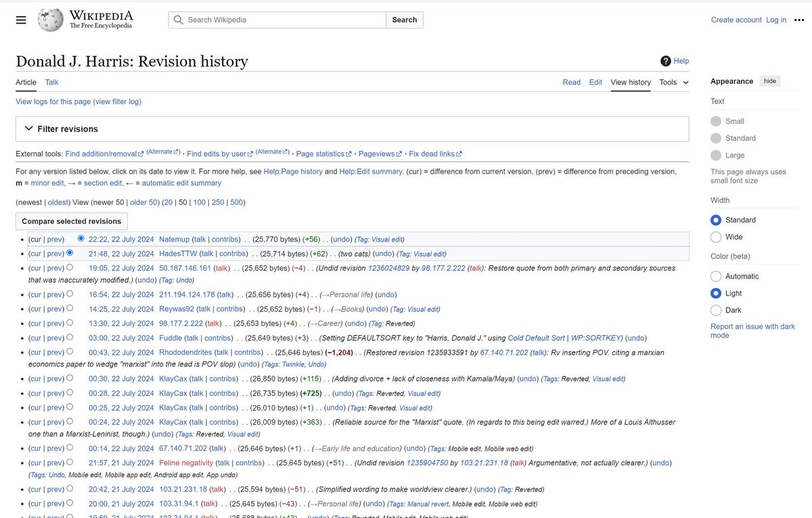Open the three-dot user options menu

click(800, 20)
